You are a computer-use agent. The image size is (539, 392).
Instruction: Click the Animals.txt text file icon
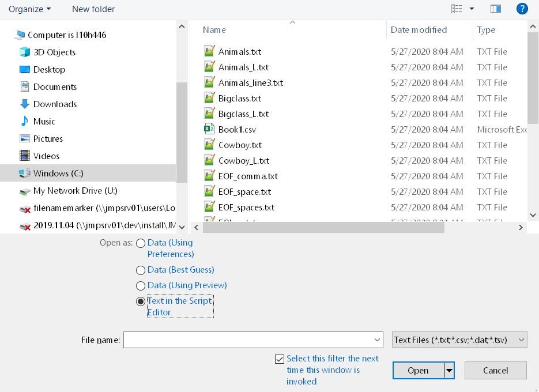pos(209,51)
